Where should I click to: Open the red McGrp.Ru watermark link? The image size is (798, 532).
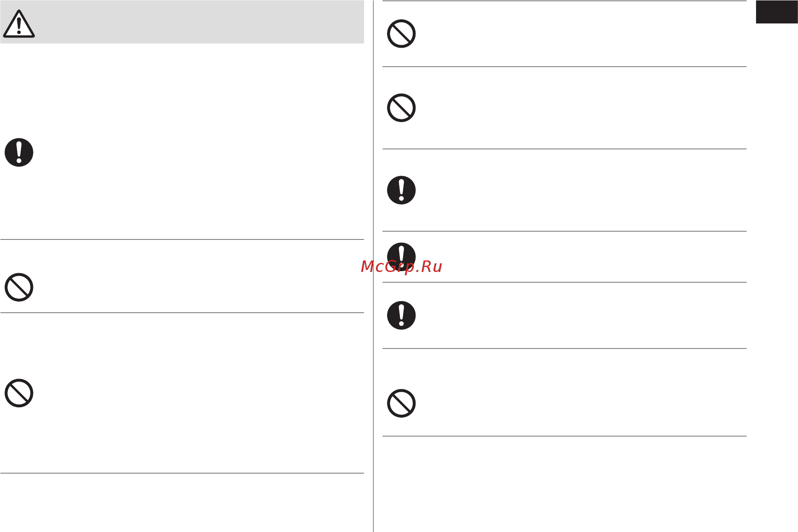click(x=401, y=267)
